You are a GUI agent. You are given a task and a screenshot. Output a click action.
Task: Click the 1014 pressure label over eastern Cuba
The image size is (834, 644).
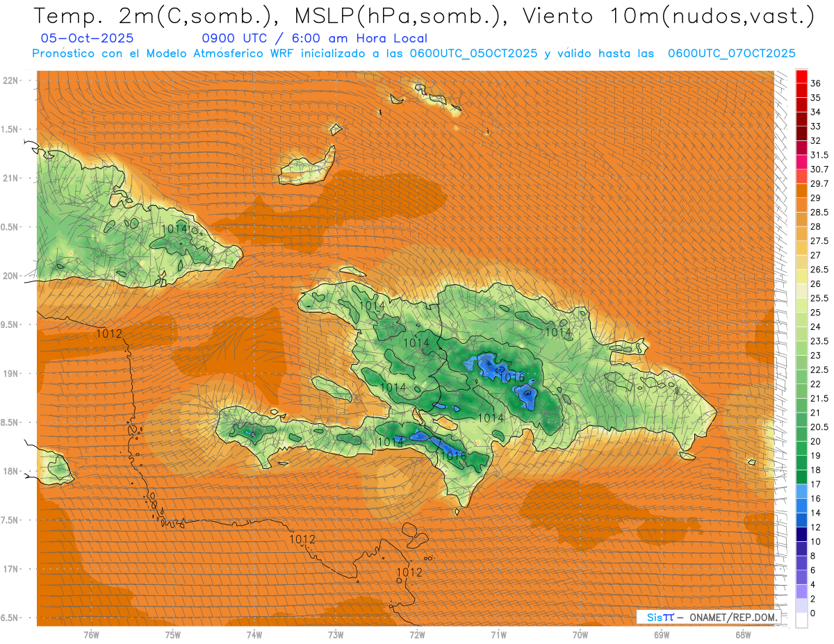click(174, 229)
